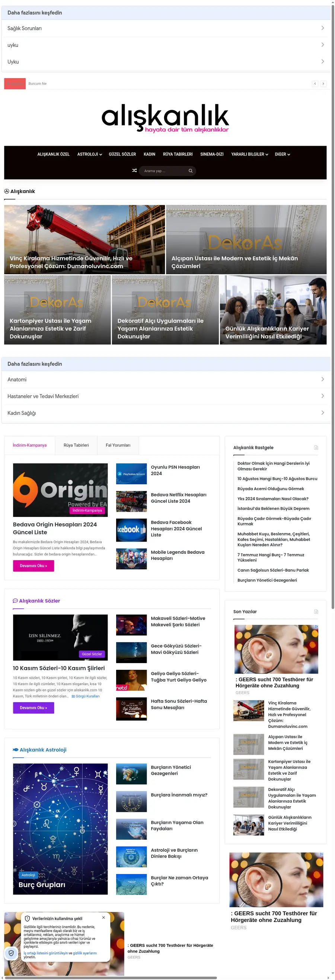Open Bedava Origin Hesapları 2024 title
This screenshot has height=980, width=335.
coord(55,528)
